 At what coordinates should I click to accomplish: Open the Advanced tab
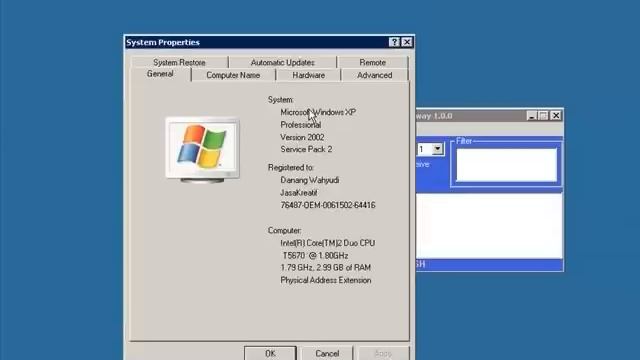374,75
